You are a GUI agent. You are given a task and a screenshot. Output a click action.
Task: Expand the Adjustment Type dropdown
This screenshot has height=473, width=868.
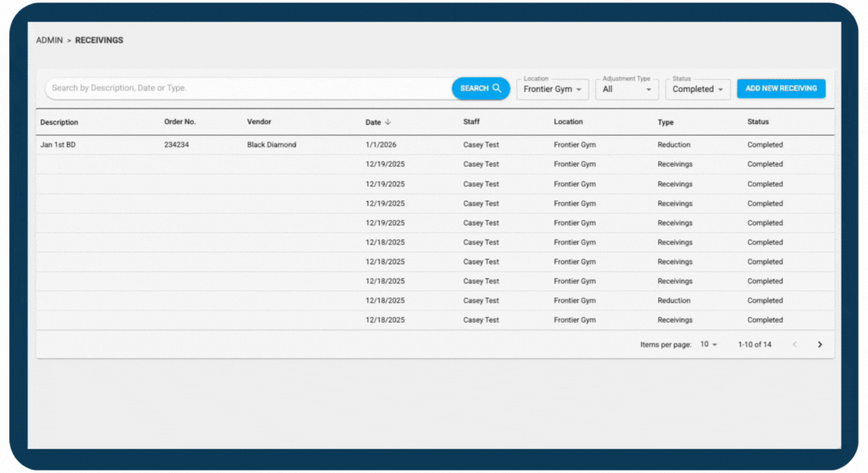[626, 90]
